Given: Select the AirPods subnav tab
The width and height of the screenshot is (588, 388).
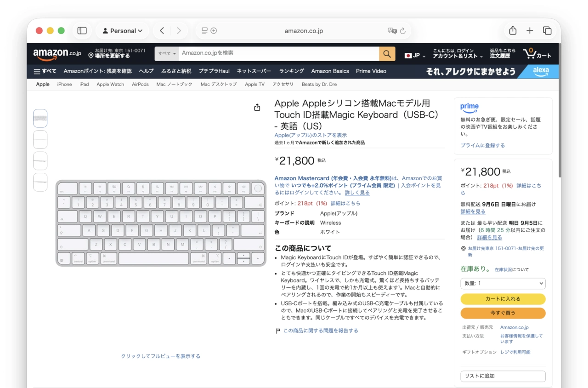Looking at the screenshot, I should (x=140, y=85).
